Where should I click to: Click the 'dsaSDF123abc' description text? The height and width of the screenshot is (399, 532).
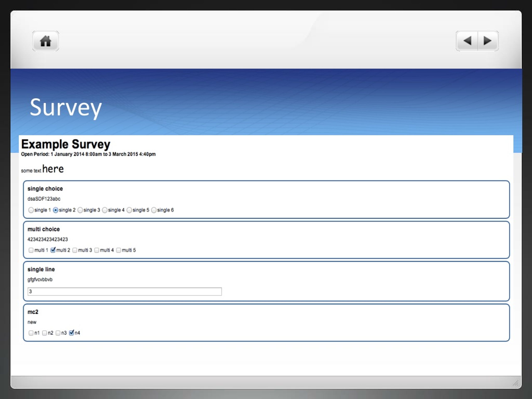tap(44, 199)
